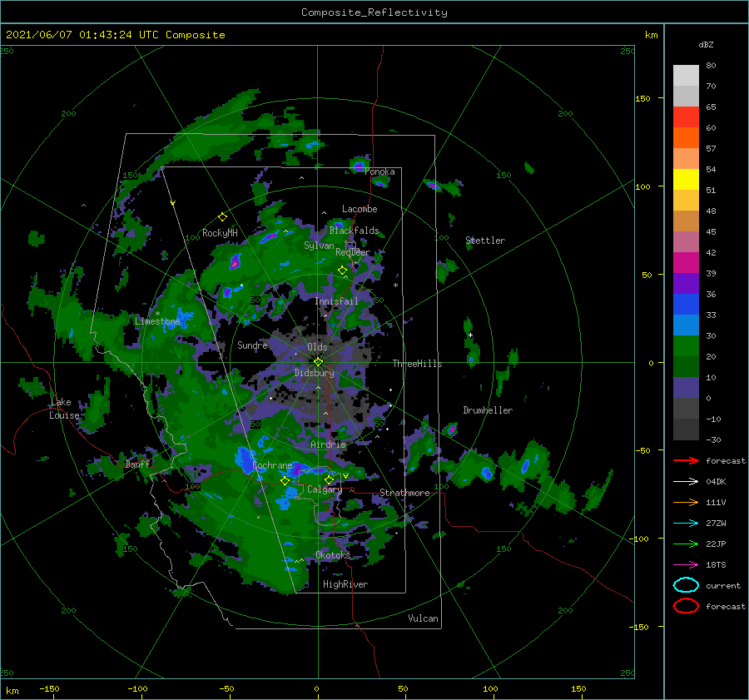Click the Cochrane label
The height and width of the screenshot is (700, 749).
[x=272, y=465]
